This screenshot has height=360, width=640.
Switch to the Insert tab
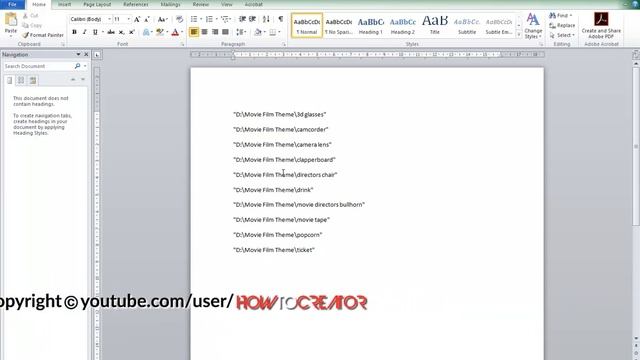(64, 4)
